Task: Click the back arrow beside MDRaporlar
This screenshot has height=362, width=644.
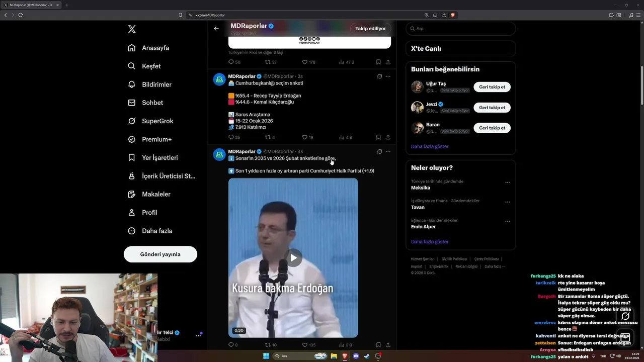Action: click(216, 29)
